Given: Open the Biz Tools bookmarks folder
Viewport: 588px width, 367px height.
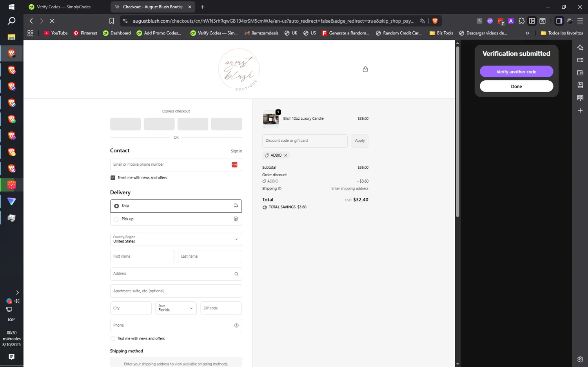Looking at the screenshot, I should pyautogui.click(x=441, y=33).
